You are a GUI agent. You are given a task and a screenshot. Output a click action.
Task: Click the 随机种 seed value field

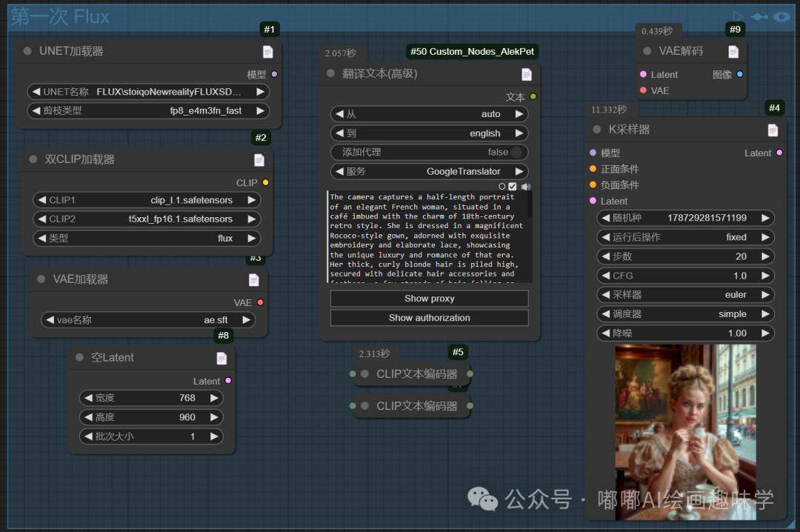(685, 218)
